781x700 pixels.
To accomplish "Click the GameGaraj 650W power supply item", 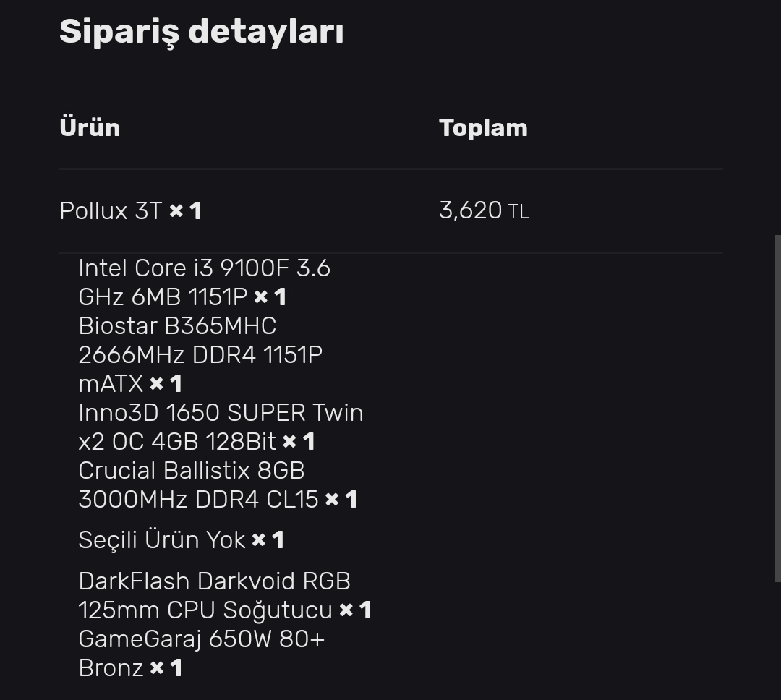I will pyautogui.click(x=201, y=639).
